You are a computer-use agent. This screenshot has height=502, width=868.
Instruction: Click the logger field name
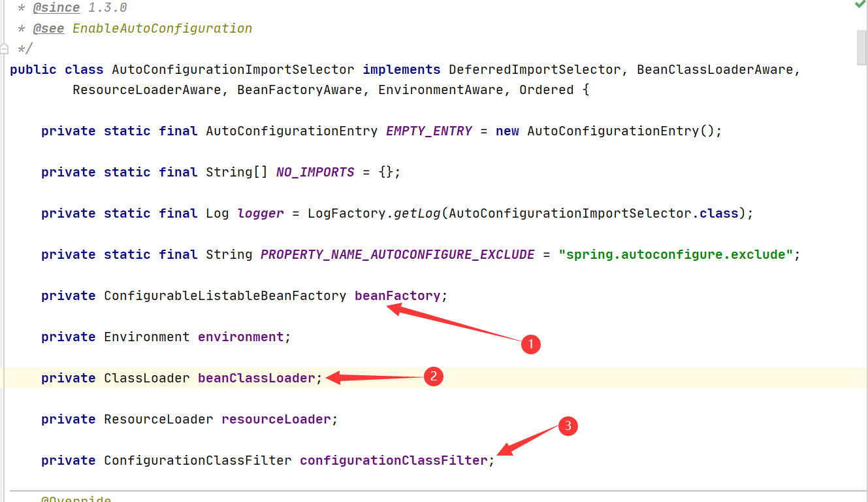coord(261,214)
